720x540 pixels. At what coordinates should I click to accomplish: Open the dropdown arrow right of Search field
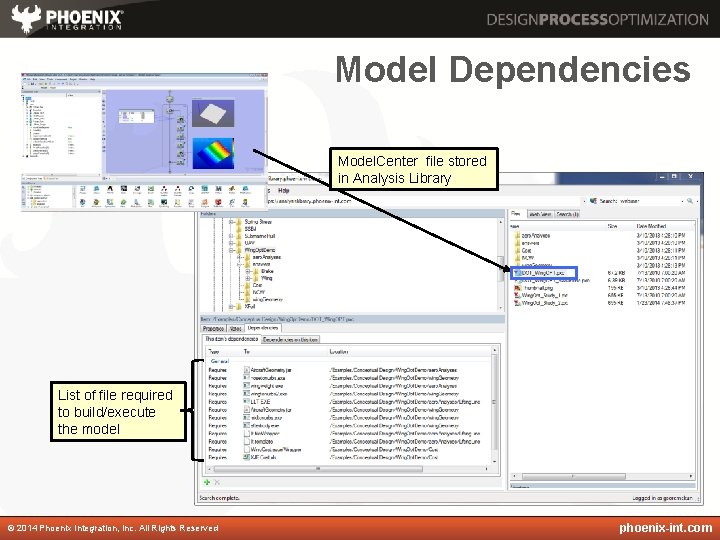pyautogui.click(x=682, y=201)
